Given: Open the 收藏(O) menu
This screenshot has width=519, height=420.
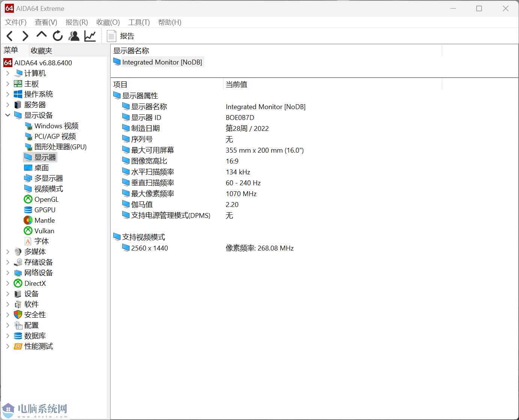Looking at the screenshot, I should click(x=108, y=22).
